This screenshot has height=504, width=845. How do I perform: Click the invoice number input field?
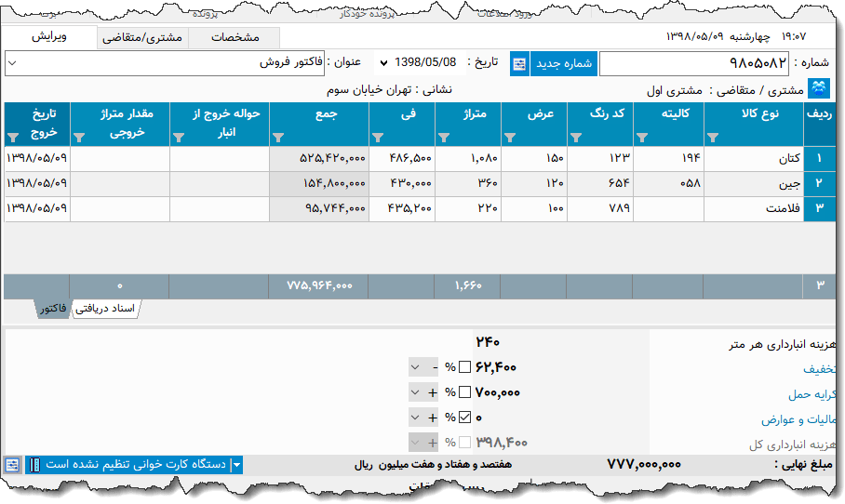(693, 63)
